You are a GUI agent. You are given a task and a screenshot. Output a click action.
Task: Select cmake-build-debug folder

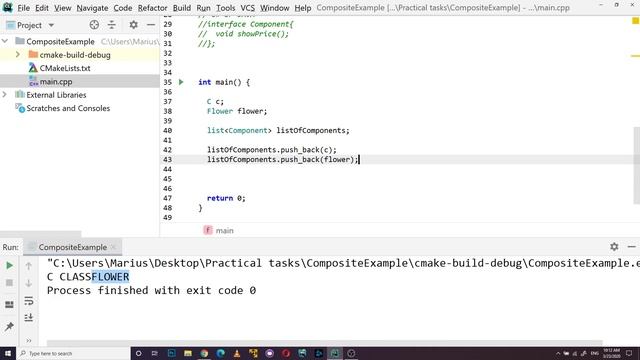pyautogui.click(x=75, y=55)
